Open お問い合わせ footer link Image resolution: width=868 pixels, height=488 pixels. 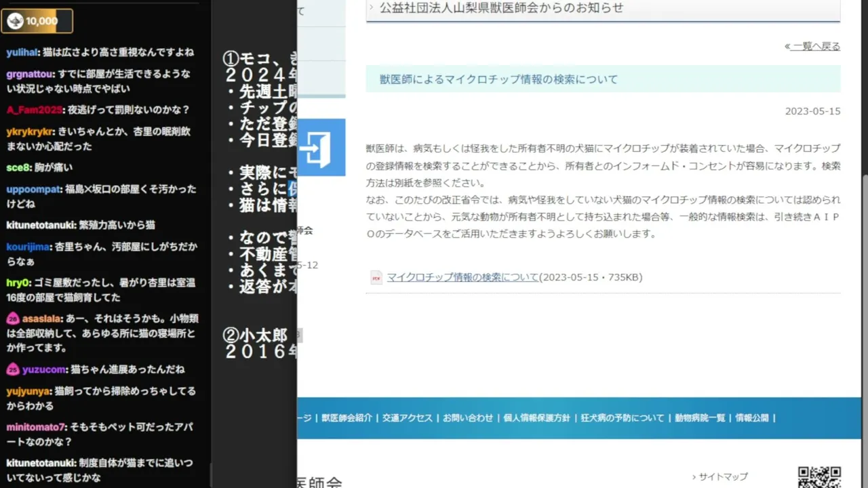[x=468, y=418]
